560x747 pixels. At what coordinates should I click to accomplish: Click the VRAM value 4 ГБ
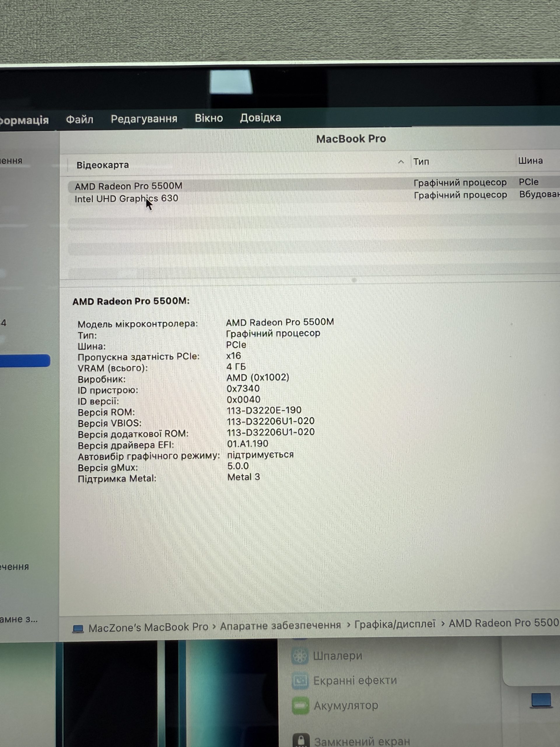point(236,367)
